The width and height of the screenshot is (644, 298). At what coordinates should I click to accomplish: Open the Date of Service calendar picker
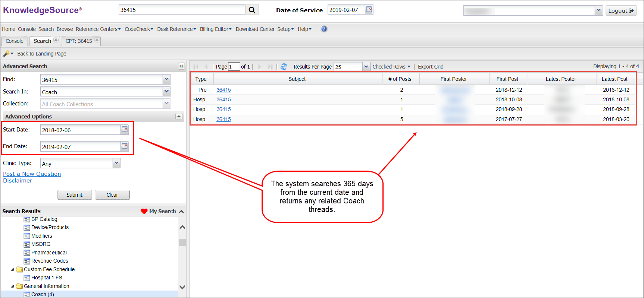[369, 10]
